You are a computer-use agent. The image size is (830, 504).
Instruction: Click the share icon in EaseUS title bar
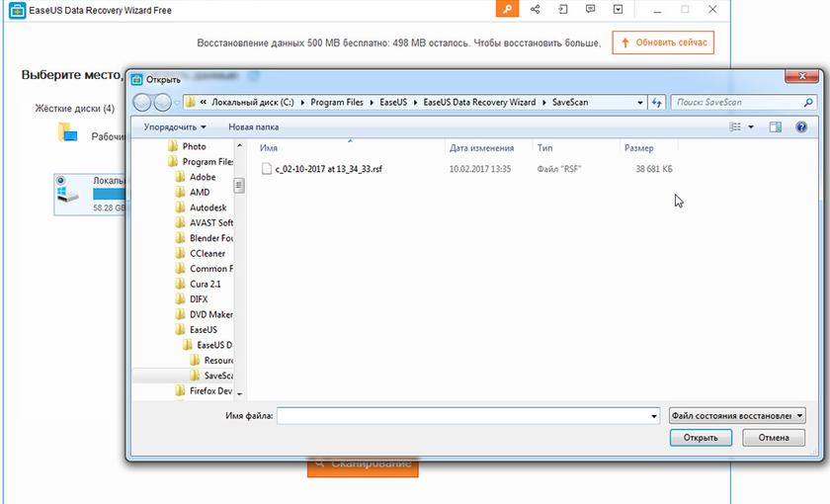536,9
